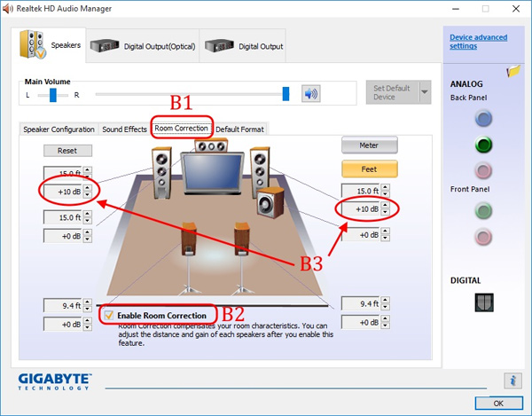Click the green back panel jack

(483, 145)
